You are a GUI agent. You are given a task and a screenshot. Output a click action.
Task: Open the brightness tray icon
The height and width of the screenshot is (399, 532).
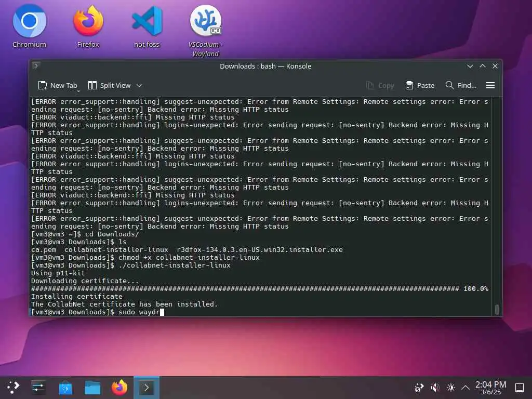pos(450,388)
